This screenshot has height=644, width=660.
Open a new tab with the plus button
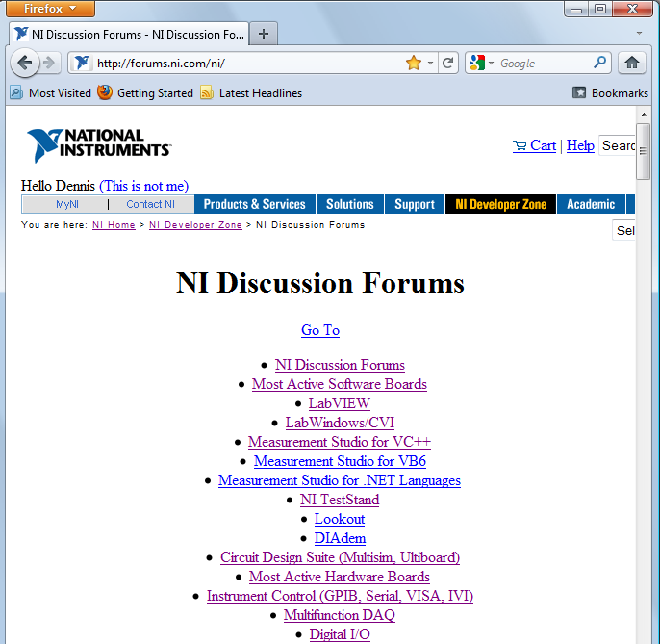coord(264,34)
